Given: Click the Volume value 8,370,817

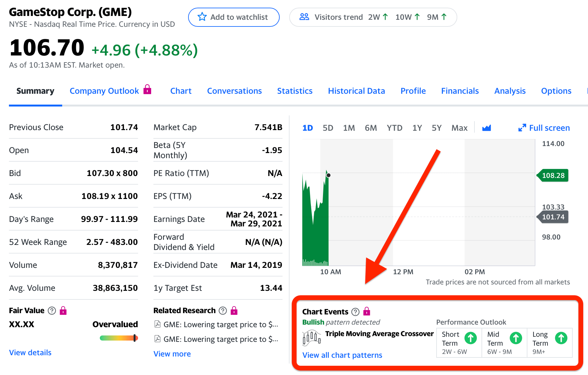Looking at the screenshot, I should 118,265.
